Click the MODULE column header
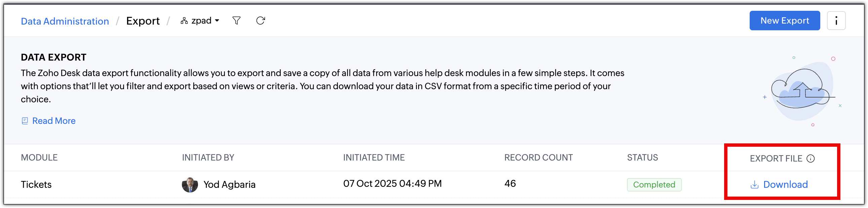This screenshot has width=868, height=208. coord(39,158)
